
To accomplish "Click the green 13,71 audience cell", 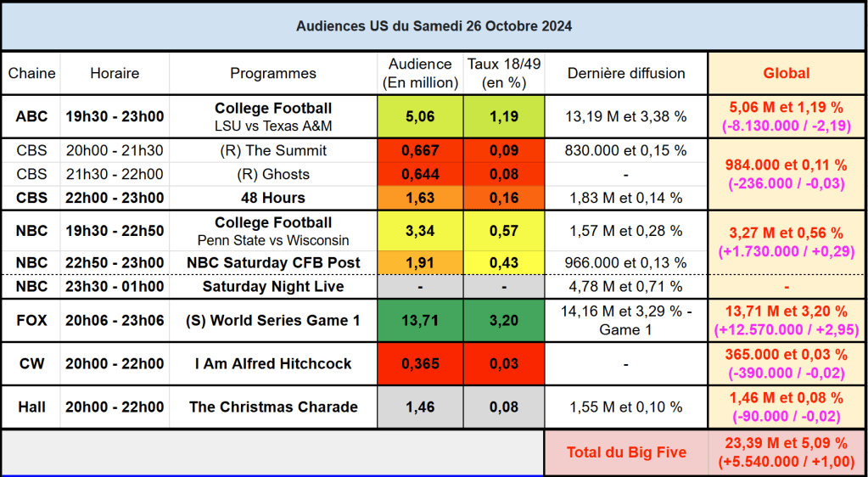I will click(x=420, y=321).
